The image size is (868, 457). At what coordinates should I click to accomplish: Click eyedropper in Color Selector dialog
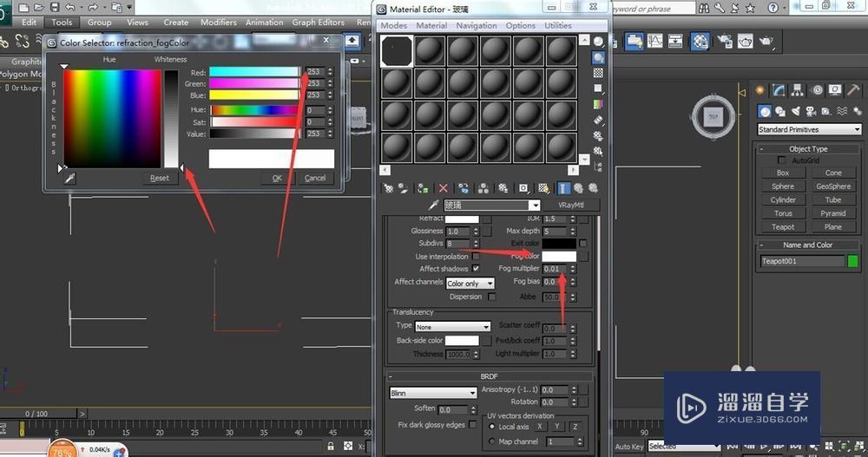tap(69, 178)
